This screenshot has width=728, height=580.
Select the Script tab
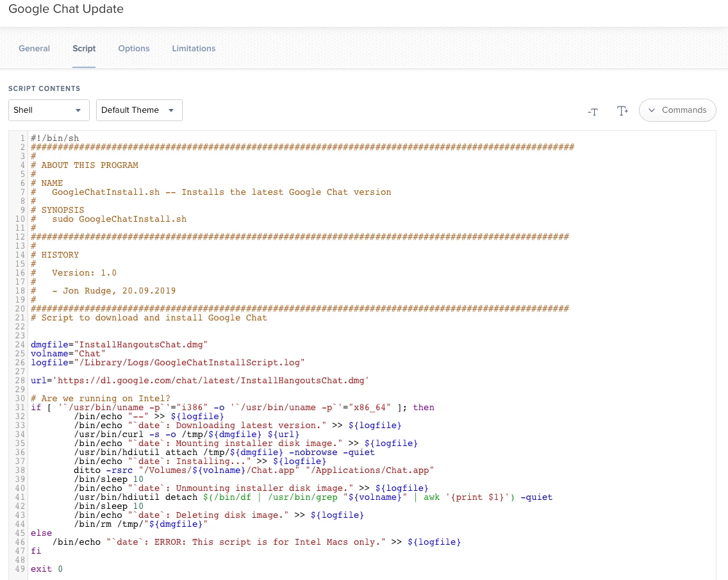84,48
